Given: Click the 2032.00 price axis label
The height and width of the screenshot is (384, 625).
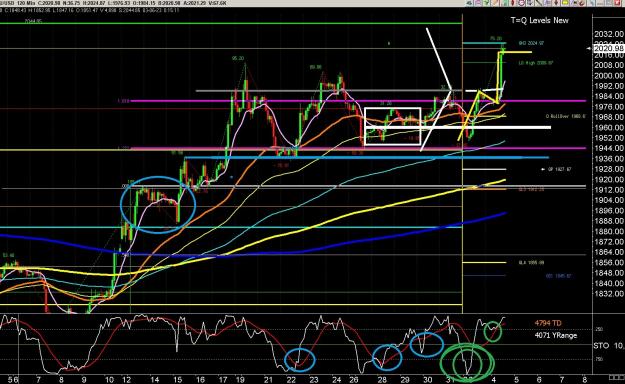Looking at the screenshot, I should click(609, 34).
